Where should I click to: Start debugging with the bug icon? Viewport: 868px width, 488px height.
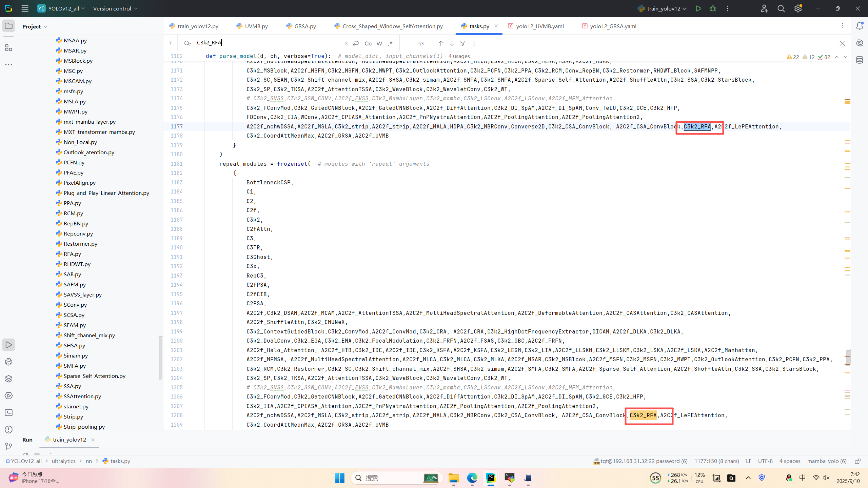[x=713, y=8]
